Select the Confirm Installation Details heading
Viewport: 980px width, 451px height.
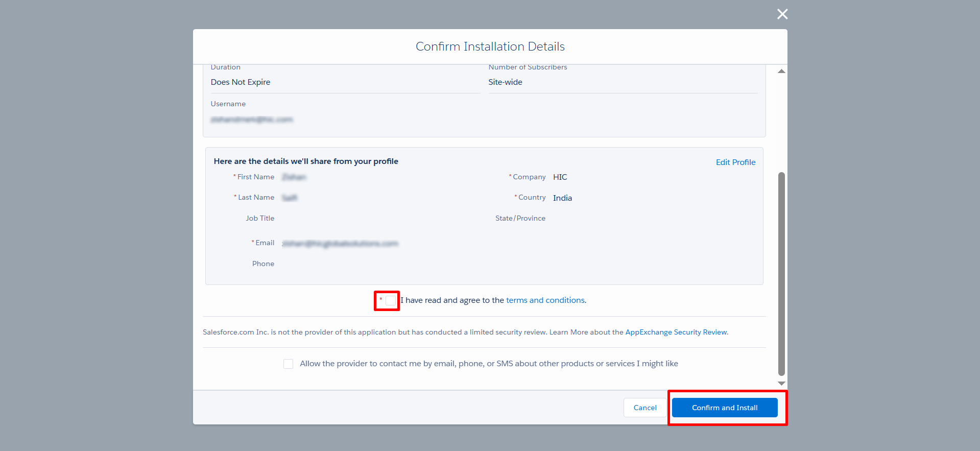coord(490,46)
